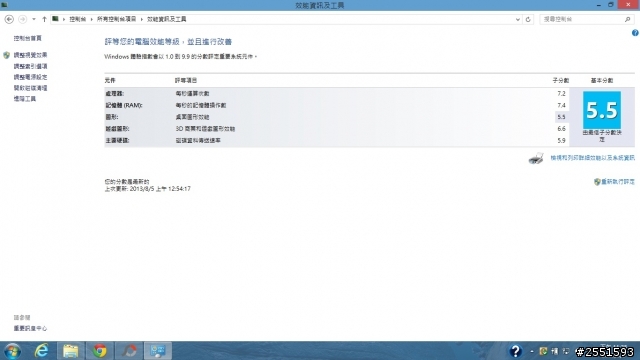Open 開啟磁碟清理 link
This screenshot has width=640, height=360.
[30, 88]
